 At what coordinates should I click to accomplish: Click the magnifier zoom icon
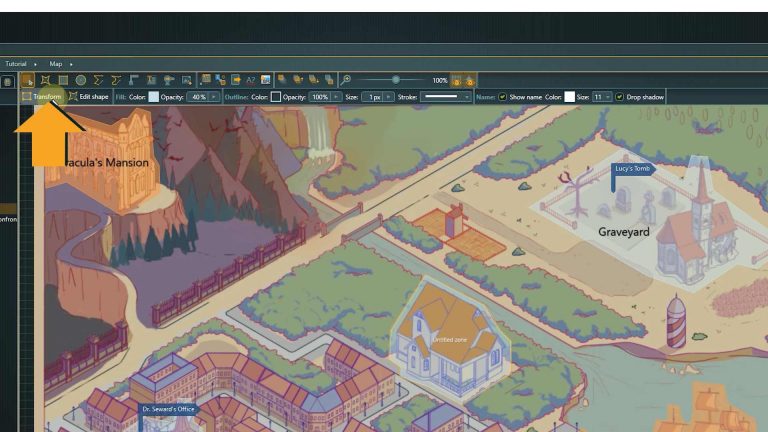pos(346,79)
